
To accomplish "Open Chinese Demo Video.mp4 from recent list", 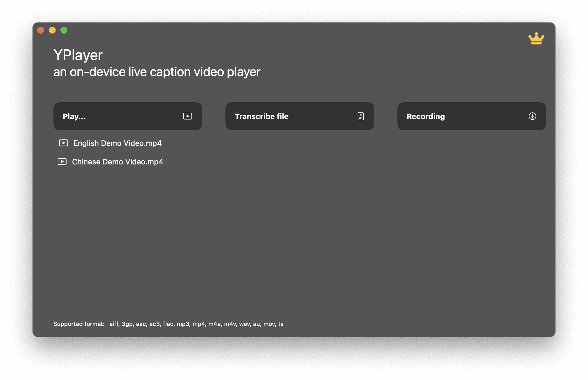I will (117, 162).
